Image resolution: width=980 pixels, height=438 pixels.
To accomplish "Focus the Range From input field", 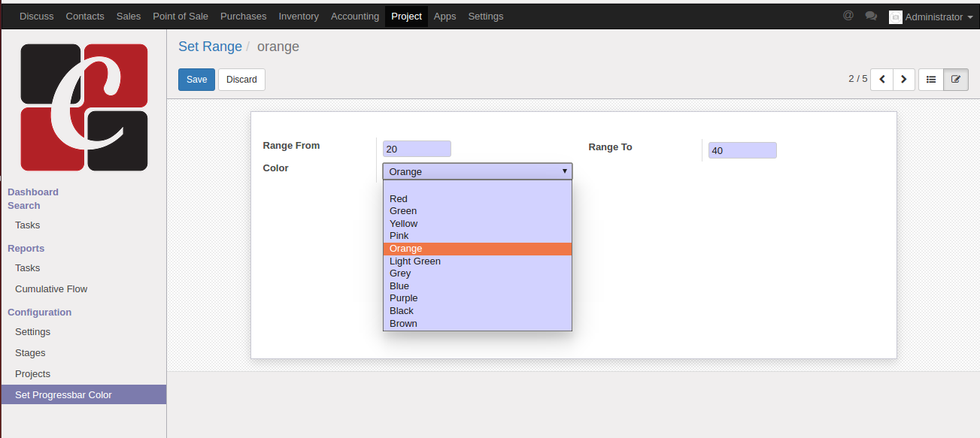I will pyautogui.click(x=417, y=149).
